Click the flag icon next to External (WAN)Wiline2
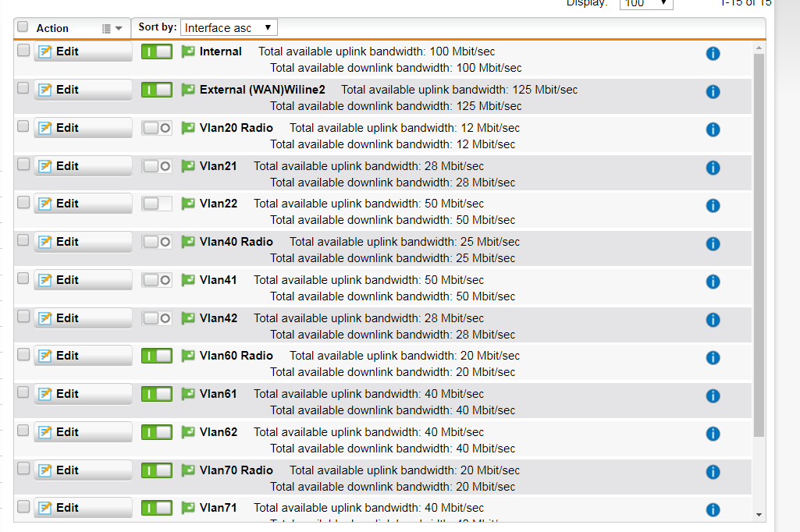This screenshot has height=532, width=800. 188,90
